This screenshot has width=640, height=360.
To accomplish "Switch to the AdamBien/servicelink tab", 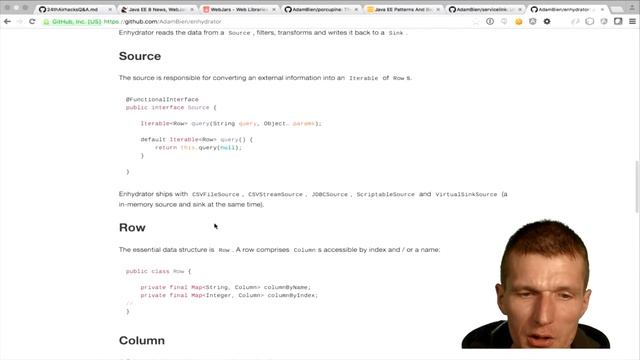I will (x=485, y=9).
